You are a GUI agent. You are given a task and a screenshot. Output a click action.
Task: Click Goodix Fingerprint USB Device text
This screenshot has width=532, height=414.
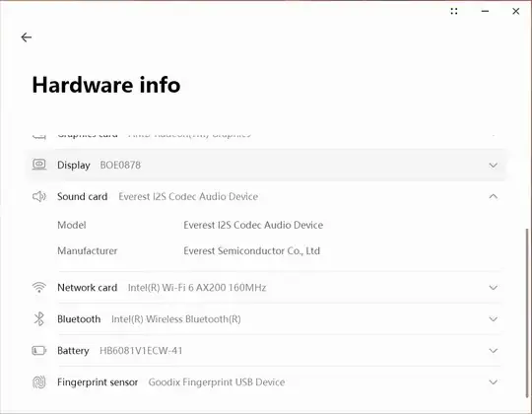pos(217,382)
